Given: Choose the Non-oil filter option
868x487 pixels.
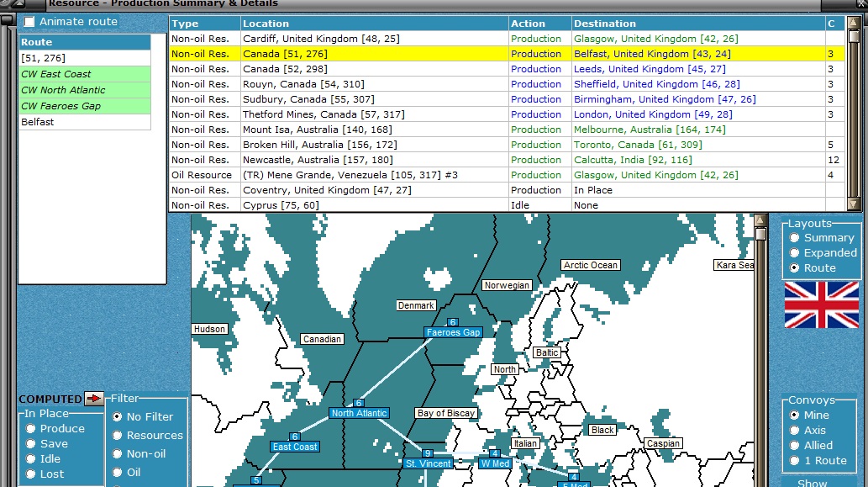Looking at the screenshot, I should tap(118, 453).
